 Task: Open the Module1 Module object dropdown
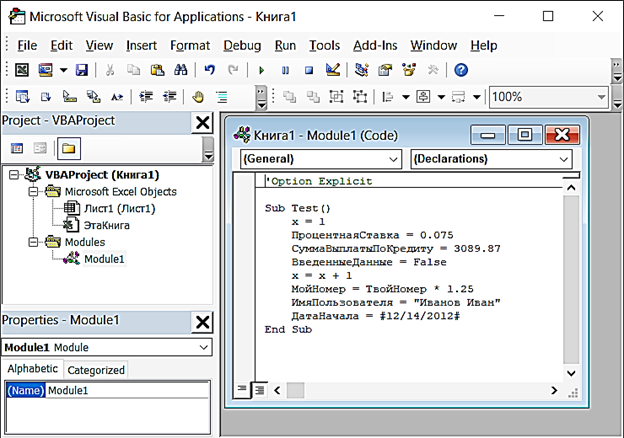point(107,347)
